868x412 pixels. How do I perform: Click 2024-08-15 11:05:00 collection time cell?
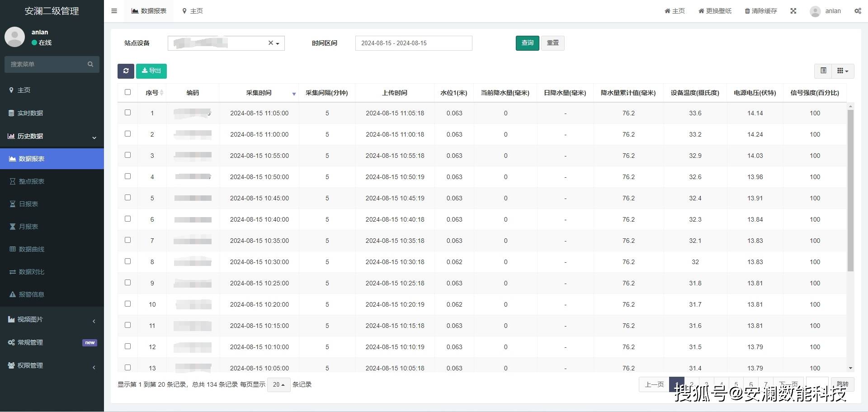click(259, 113)
